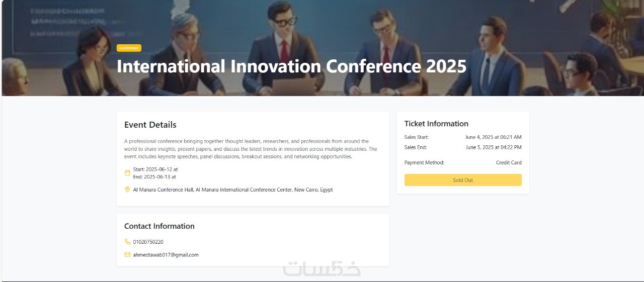Click the phone icon in Contact Information
This screenshot has width=644, height=282.
click(127, 242)
